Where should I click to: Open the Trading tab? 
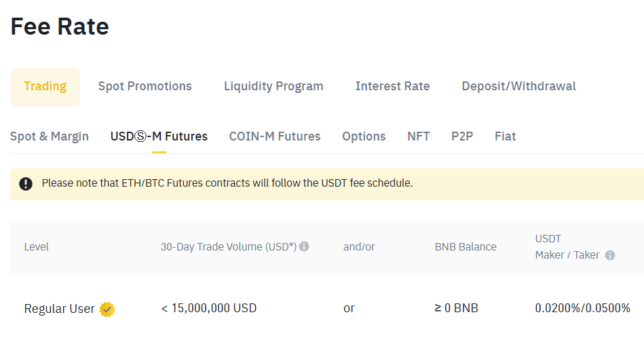[45, 86]
